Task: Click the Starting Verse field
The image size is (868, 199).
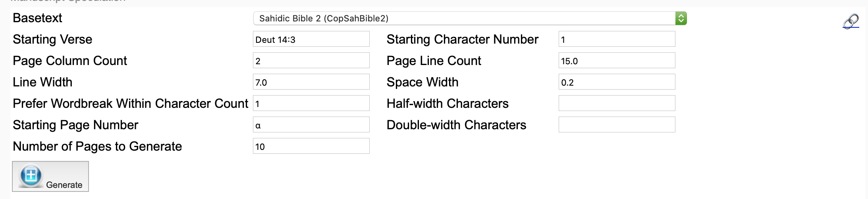Action: point(311,39)
